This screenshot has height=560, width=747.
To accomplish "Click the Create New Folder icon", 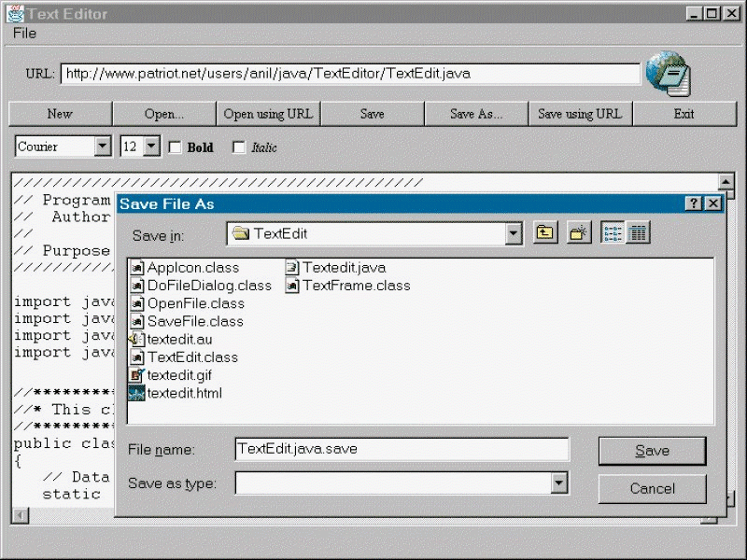I will coord(579,233).
